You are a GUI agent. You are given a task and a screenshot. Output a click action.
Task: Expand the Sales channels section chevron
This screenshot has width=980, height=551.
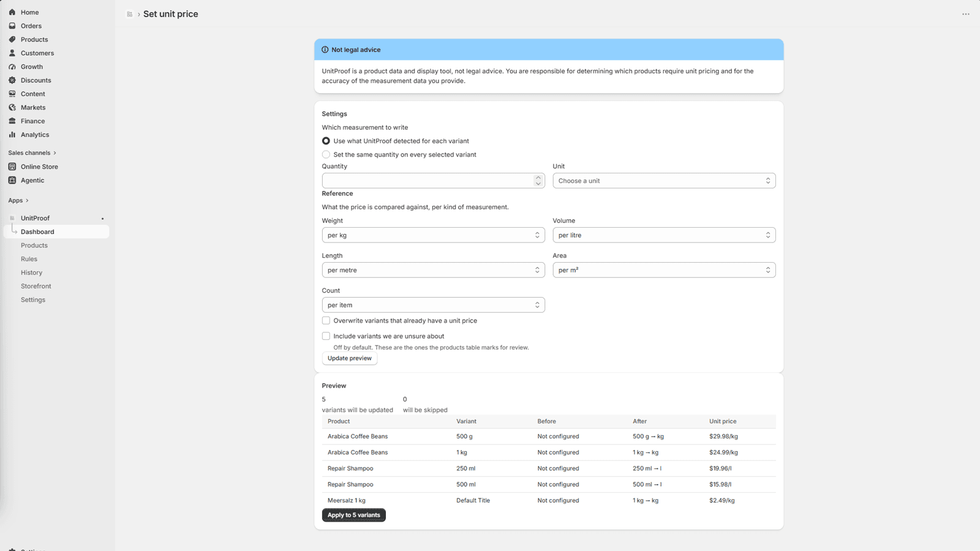[x=55, y=153]
